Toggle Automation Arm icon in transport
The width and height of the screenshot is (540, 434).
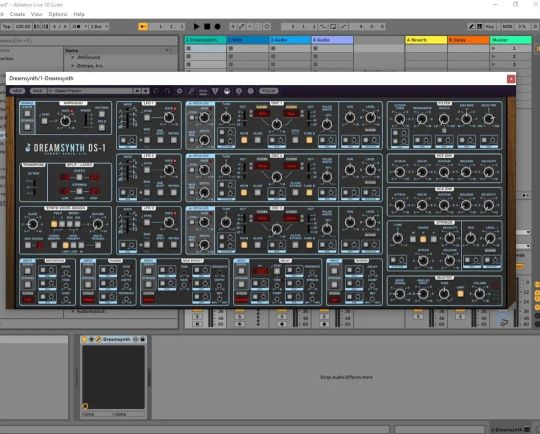pos(242,27)
